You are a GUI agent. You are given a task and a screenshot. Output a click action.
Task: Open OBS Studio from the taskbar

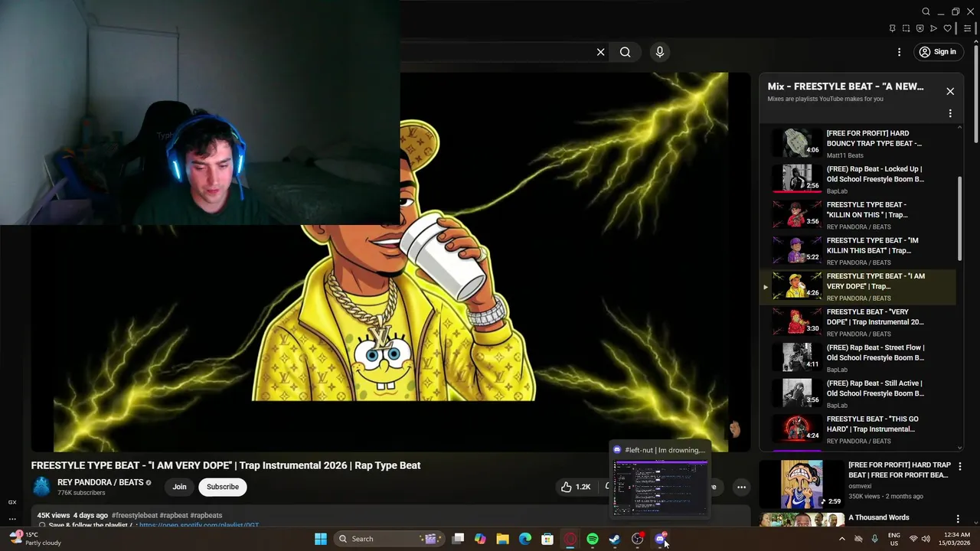(637, 539)
